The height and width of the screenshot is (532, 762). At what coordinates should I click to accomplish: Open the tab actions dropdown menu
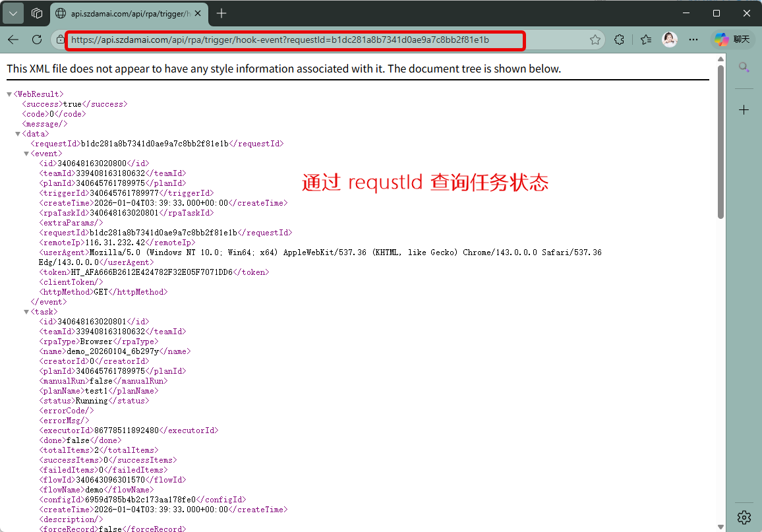pos(13,13)
